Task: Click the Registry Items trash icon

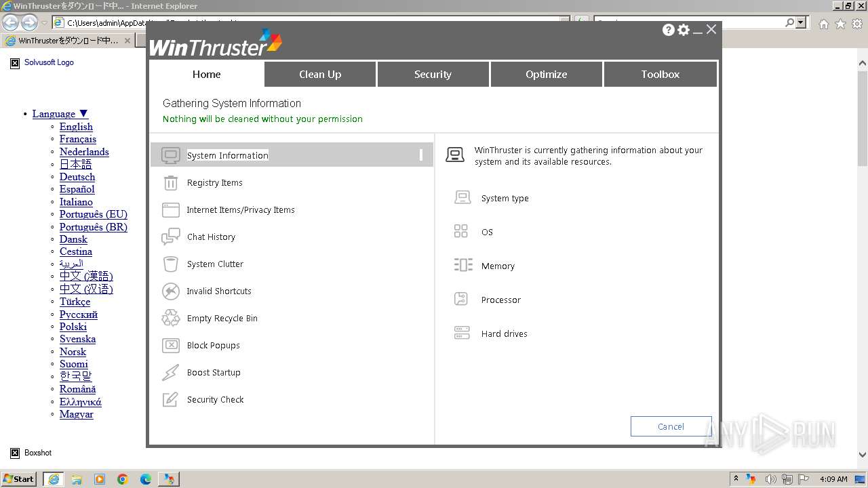Action: tap(171, 182)
